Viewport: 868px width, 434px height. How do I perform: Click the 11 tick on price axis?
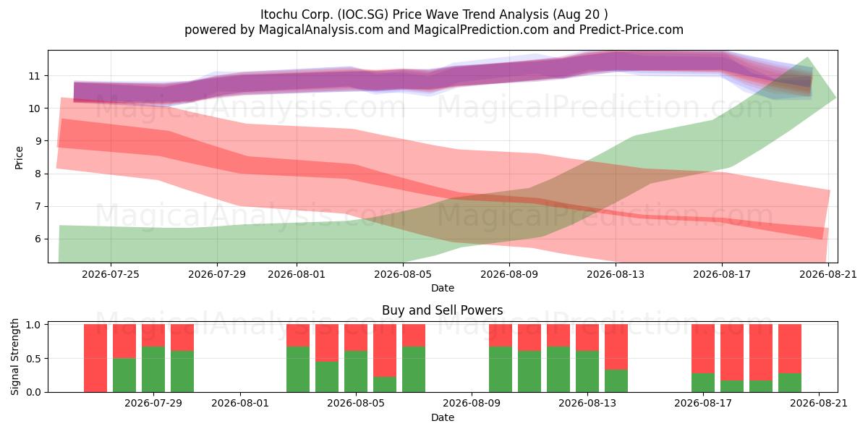(x=33, y=76)
